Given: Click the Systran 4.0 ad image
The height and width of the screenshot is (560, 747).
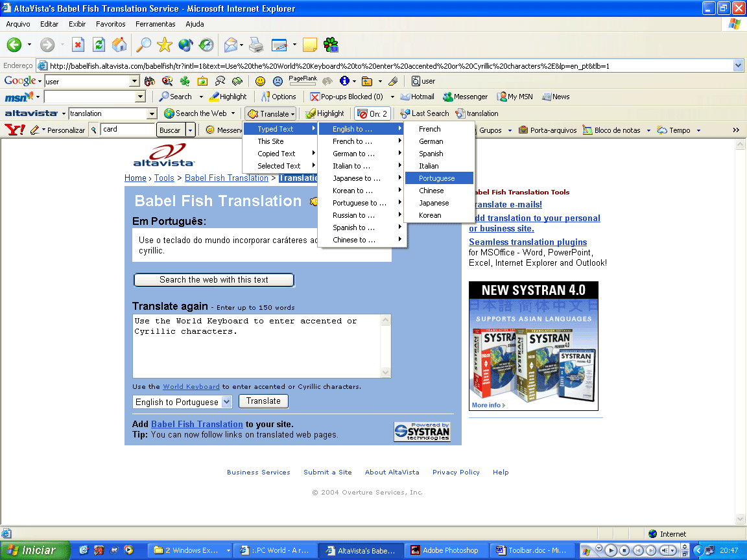Looking at the screenshot, I should tap(534, 345).
